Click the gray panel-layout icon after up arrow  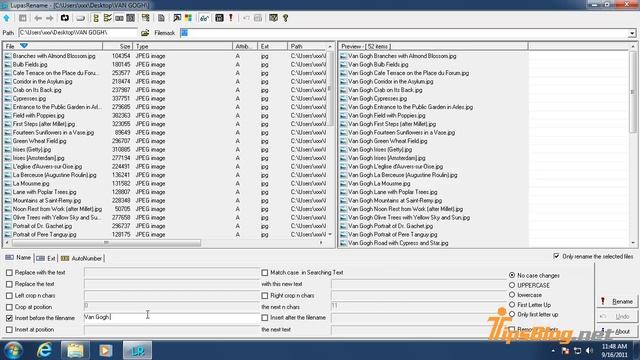pyautogui.click(x=22, y=18)
